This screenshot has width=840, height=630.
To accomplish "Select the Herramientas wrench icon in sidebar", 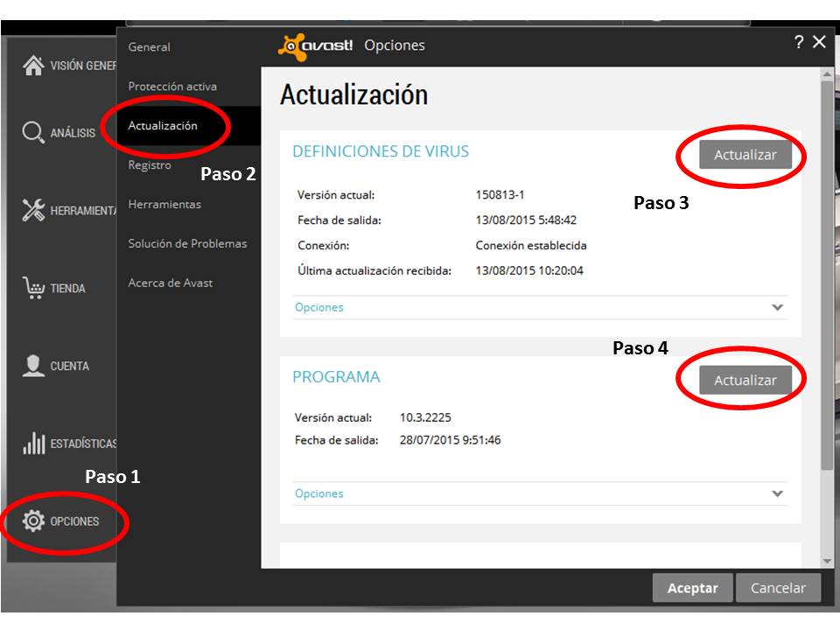I will (33, 210).
